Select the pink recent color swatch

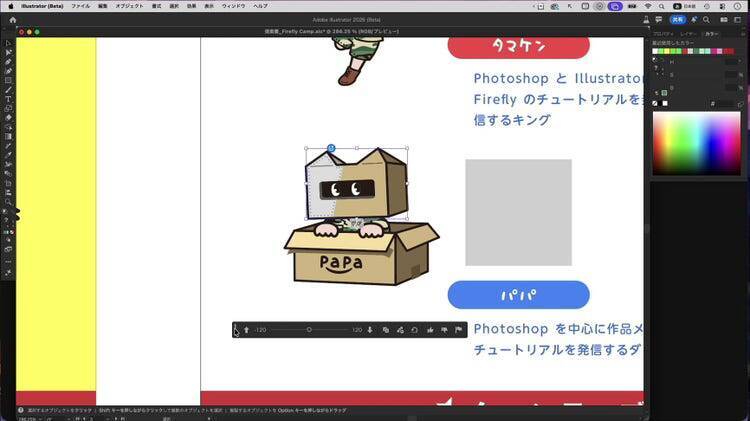coord(719,51)
